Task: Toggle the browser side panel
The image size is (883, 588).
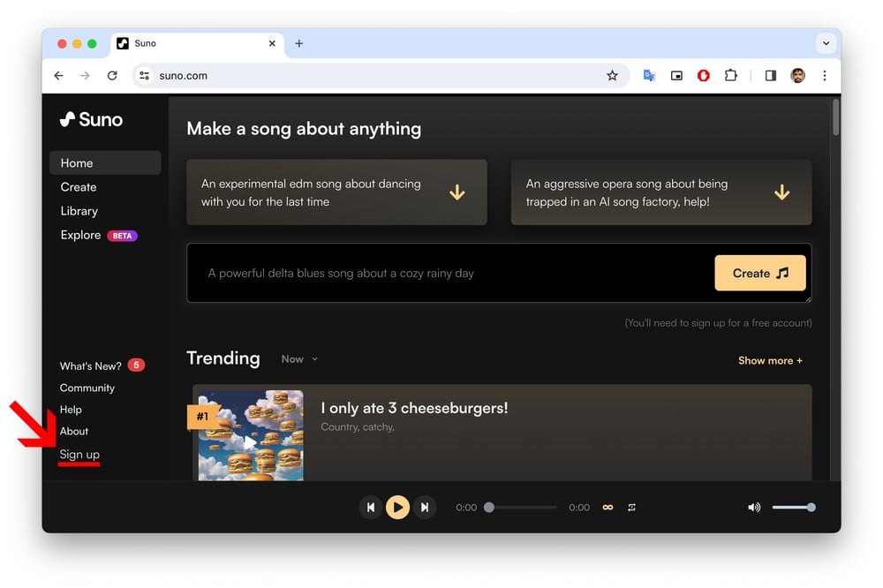Action: pos(770,76)
